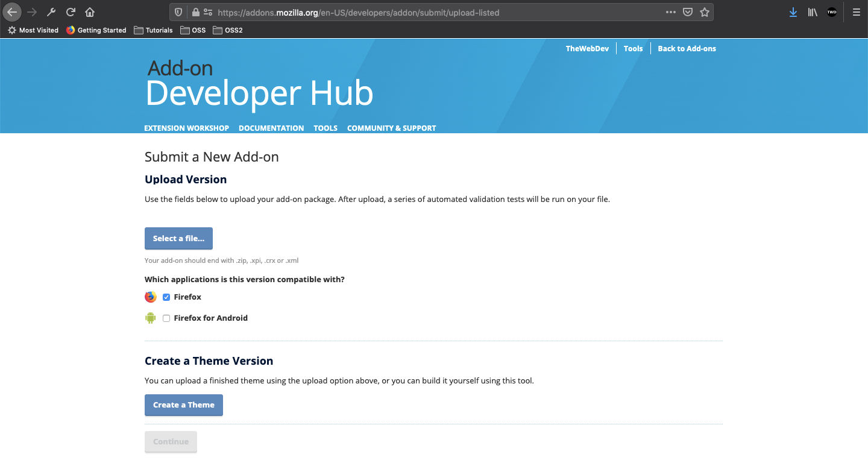Uncheck the Firefox compatibility checkbox

click(166, 297)
